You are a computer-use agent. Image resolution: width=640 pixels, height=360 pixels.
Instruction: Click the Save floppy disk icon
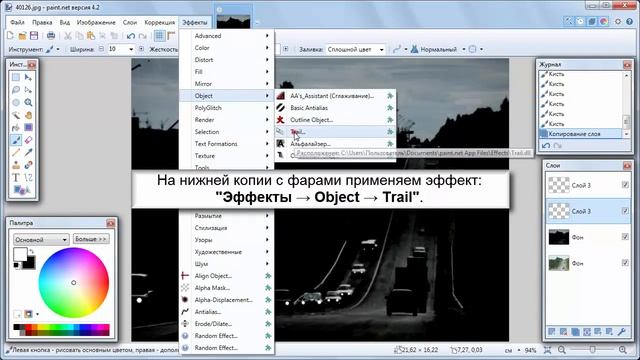[34, 36]
